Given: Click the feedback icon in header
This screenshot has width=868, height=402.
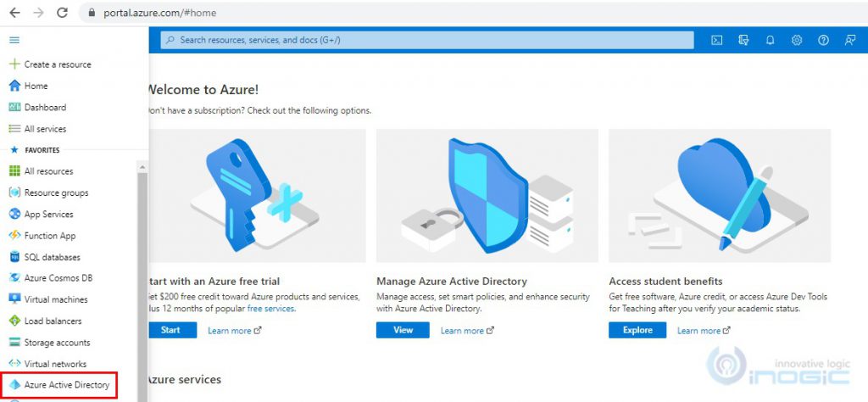Looking at the screenshot, I should (x=850, y=40).
